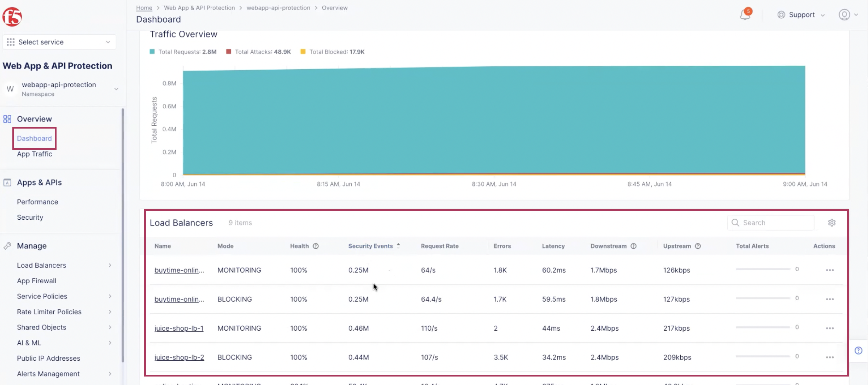Open actions menu for the buytime MONITORING row

tap(829, 270)
